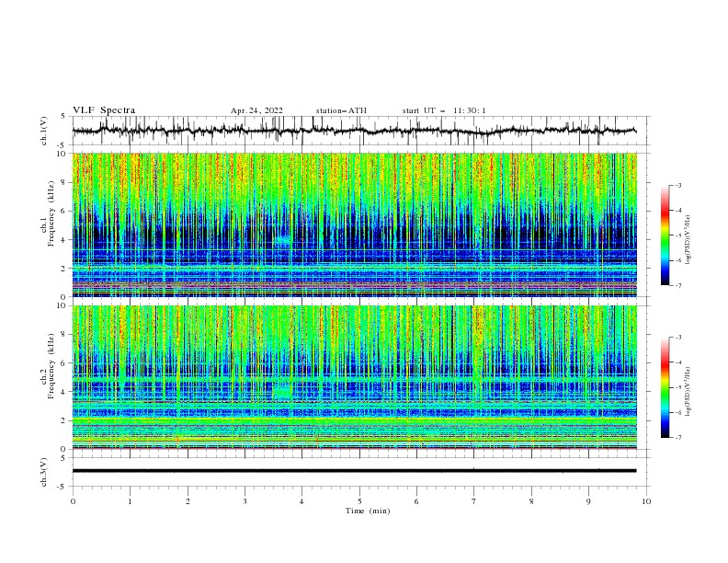Click time axis tick label "6"

pos(416,501)
